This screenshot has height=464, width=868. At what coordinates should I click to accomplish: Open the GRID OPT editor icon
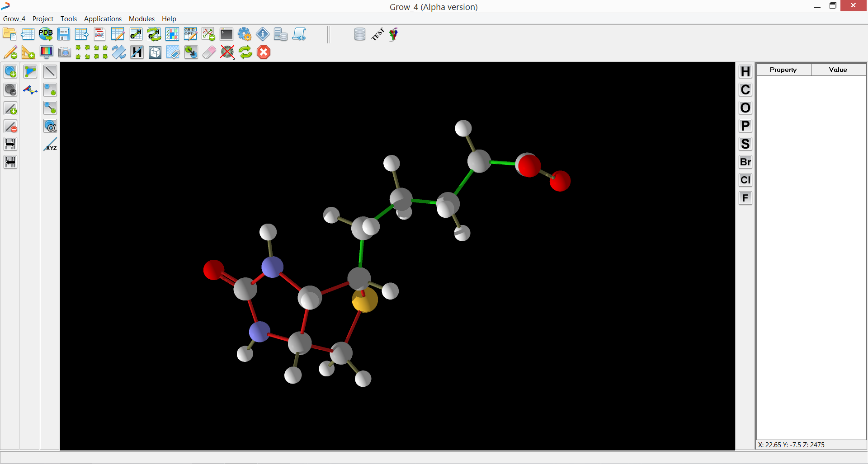[190, 34]
